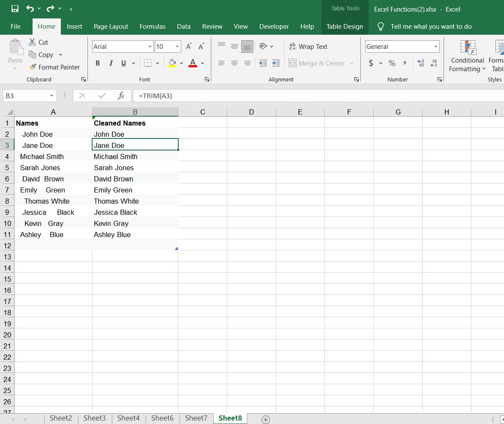The height and width of the screenshot is (424, 504).
Task: Open the fill color dropdown arrow
Action: (x=181, y=63)
